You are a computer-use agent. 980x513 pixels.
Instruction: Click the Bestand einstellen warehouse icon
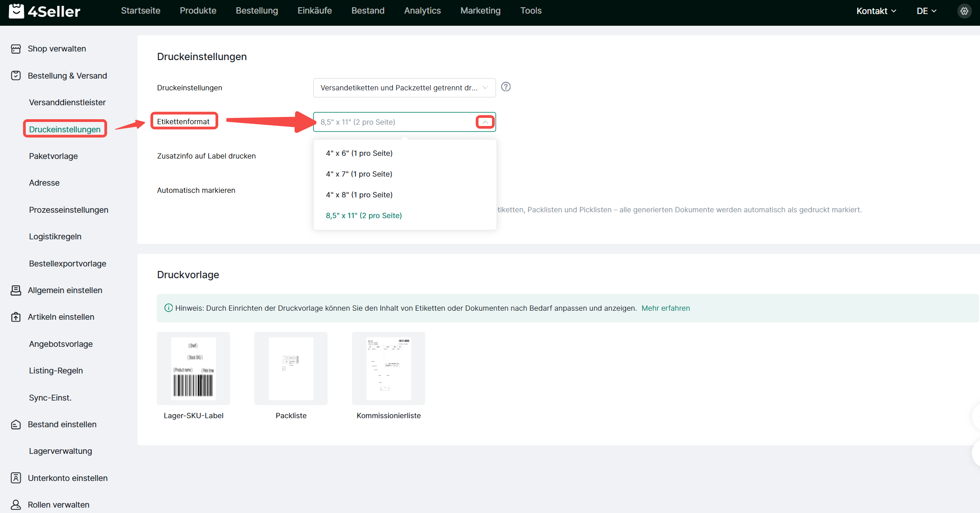click(16, 424)
